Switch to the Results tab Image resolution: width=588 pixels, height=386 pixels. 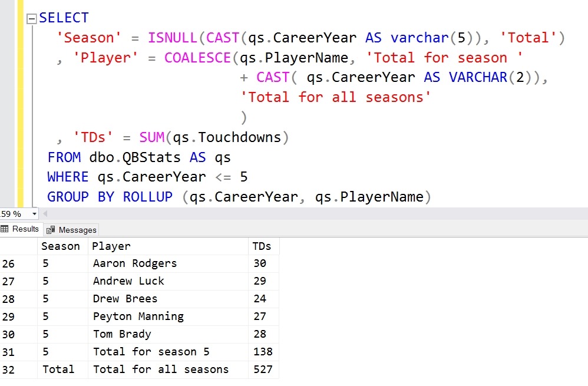pyautogui.click(x=21, y=229)
